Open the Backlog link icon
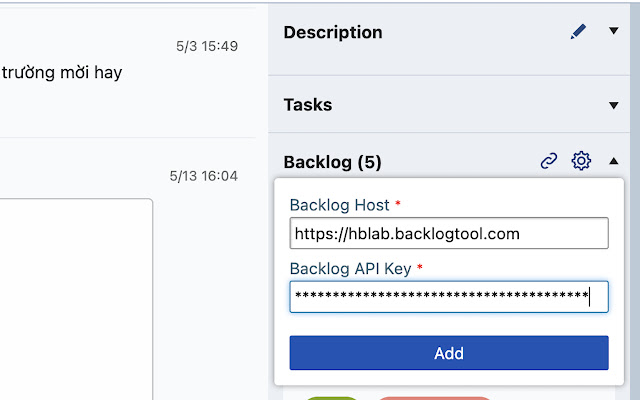 (x=549, y=161)
